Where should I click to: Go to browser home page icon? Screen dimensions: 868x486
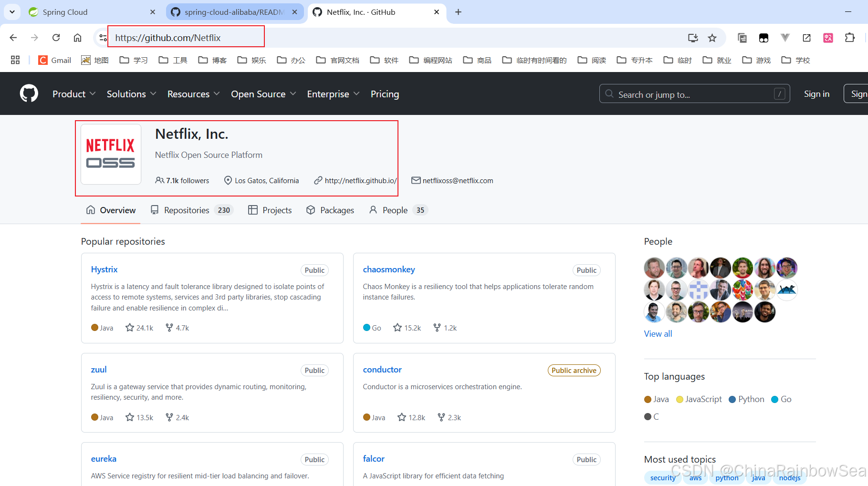(x=77, y=38)
